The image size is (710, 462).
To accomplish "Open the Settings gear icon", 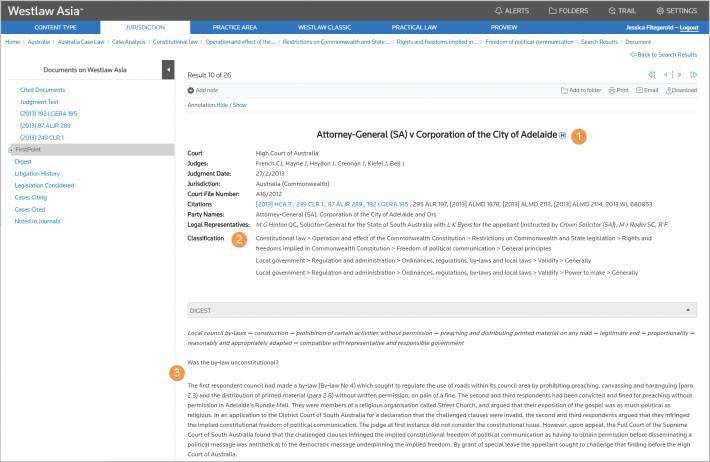I will [x=660, y=10].
